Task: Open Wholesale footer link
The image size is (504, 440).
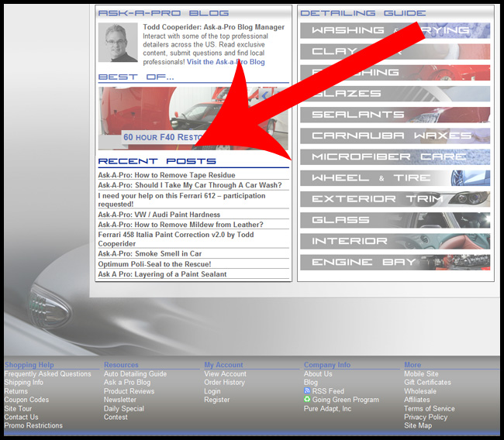Action: tap(420, 391)
